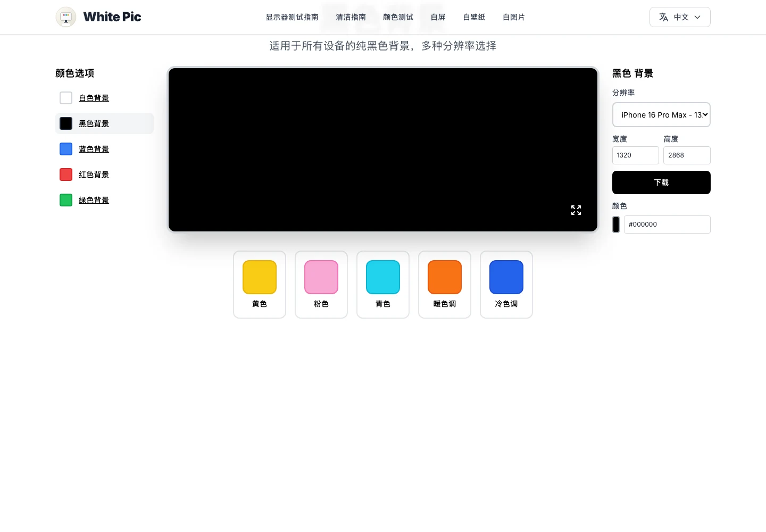This screenshot has width=766, height=532.
Task: Open fullscreen preview with the expand icon
Action: tap(576, 210)
